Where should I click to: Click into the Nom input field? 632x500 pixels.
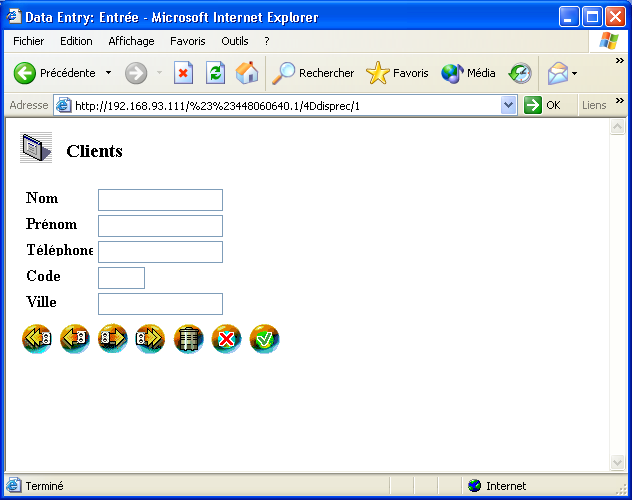[160, 200]
